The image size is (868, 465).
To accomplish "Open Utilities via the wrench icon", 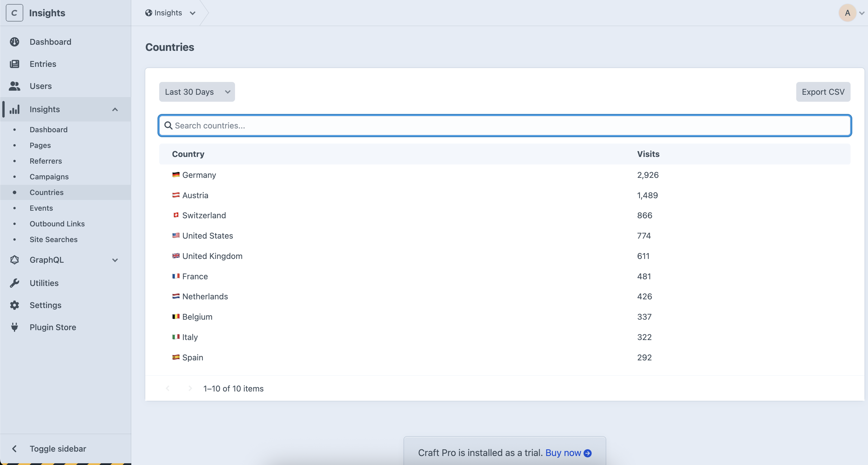I will [15, 283].
